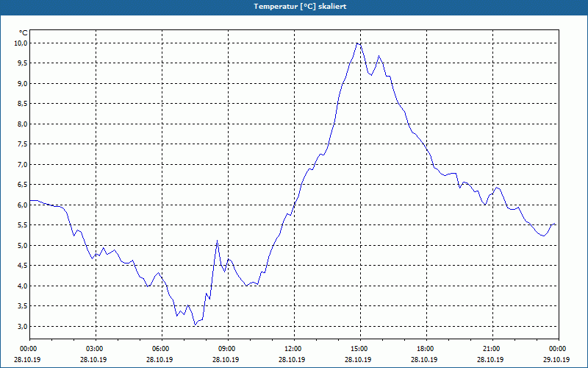Select the 9,5 y-axis label
The width and height of the screenshot is (588, 368).
tap(23, 63)
